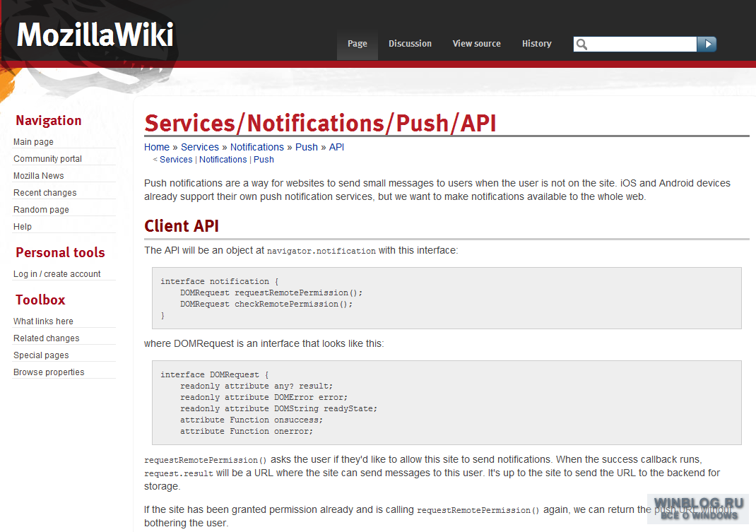Open Mozilla News link
Viewport: 756px width, 532px height.
pyautogui.click(x=39, y=175)
